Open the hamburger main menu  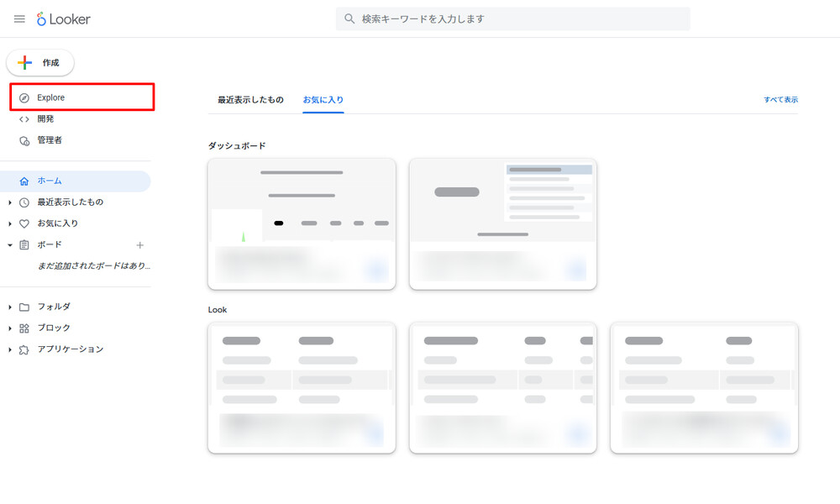[x=19, y=19]
